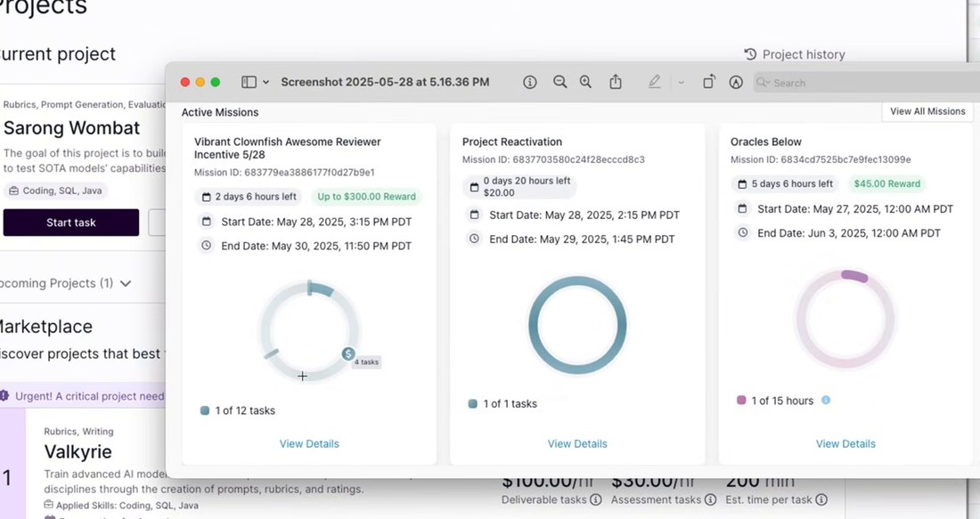
Task: Click the dollar reward marker on Clownfish chart
Action: pyautogui.click(x=348, y=354)
